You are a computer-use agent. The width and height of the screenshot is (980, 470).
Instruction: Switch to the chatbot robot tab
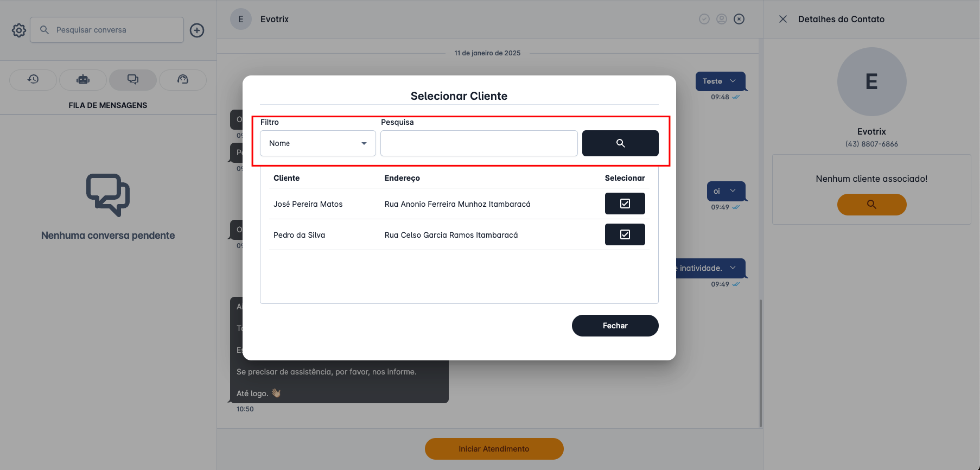click(x=83, y=80)
